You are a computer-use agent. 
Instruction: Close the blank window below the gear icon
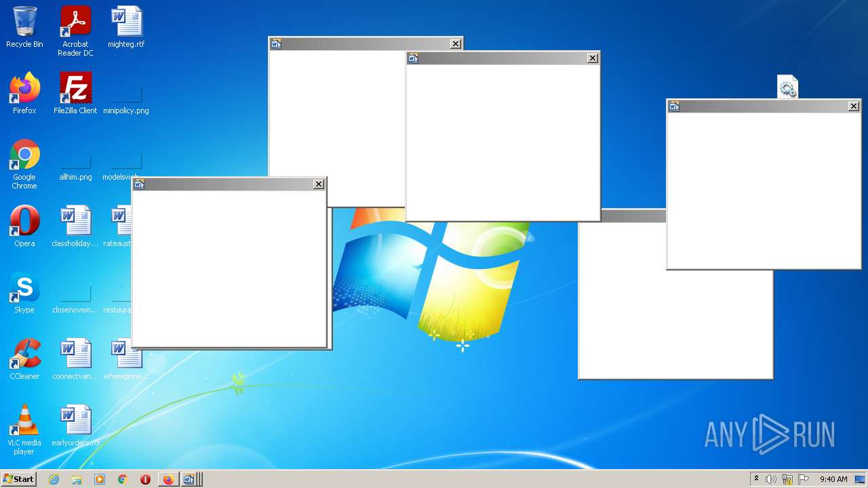click(854, 106)
